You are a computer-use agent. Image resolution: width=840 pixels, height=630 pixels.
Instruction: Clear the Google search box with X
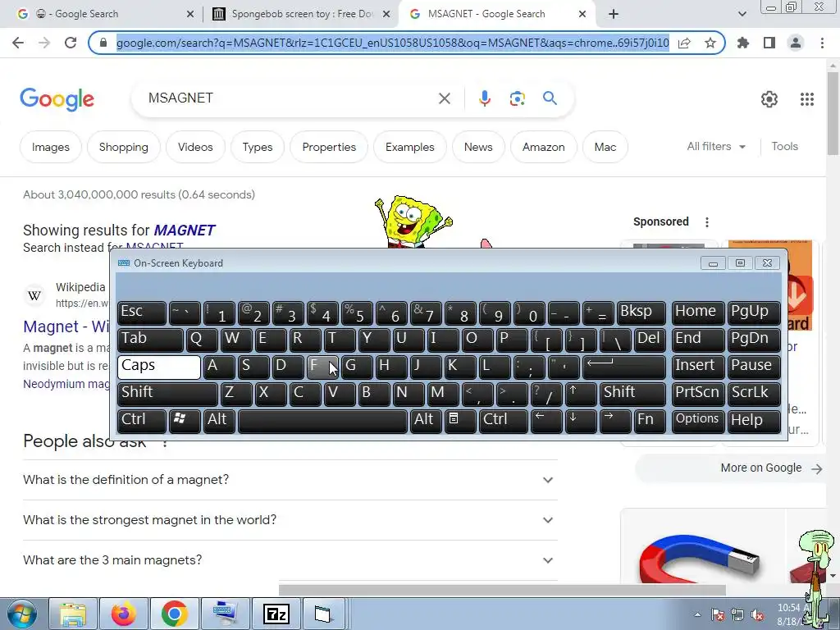click(x=444, y=98)
